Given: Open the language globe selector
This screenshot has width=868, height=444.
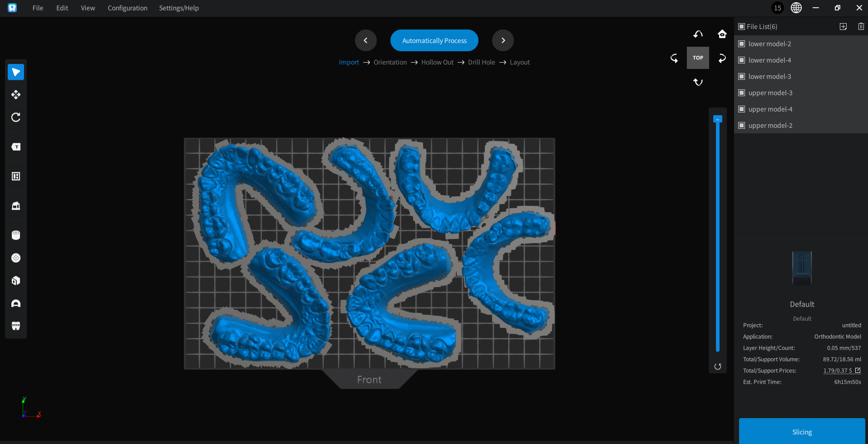Looking at the screenshot, I should pos(796,8).
